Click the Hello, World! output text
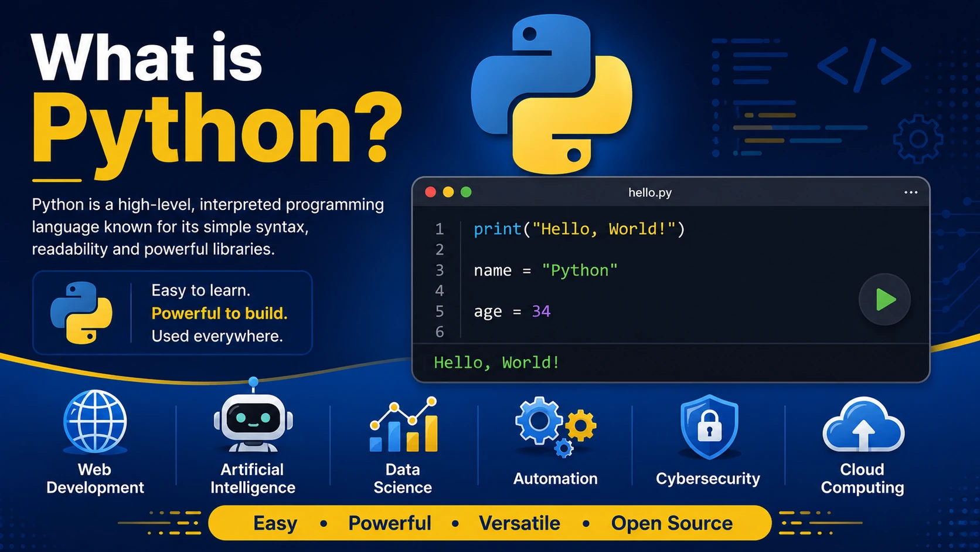Image resolution: width=980 pixels, height=552 pixels. pos(496,363)
